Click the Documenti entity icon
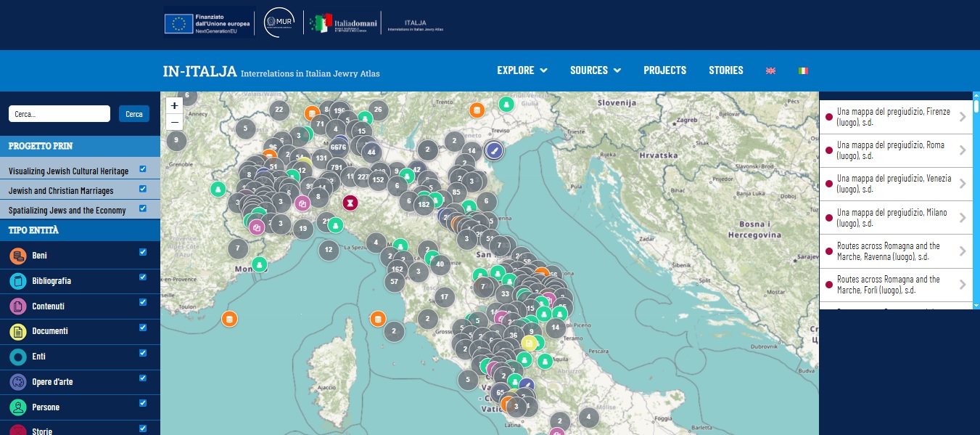This screenshot has height=435, width=980. tap(16, 331)
